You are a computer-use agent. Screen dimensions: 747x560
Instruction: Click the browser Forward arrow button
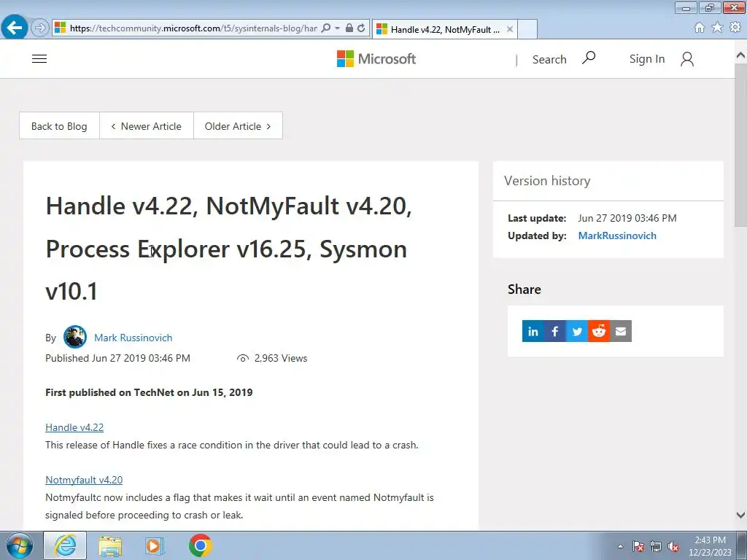pos(40,28)
